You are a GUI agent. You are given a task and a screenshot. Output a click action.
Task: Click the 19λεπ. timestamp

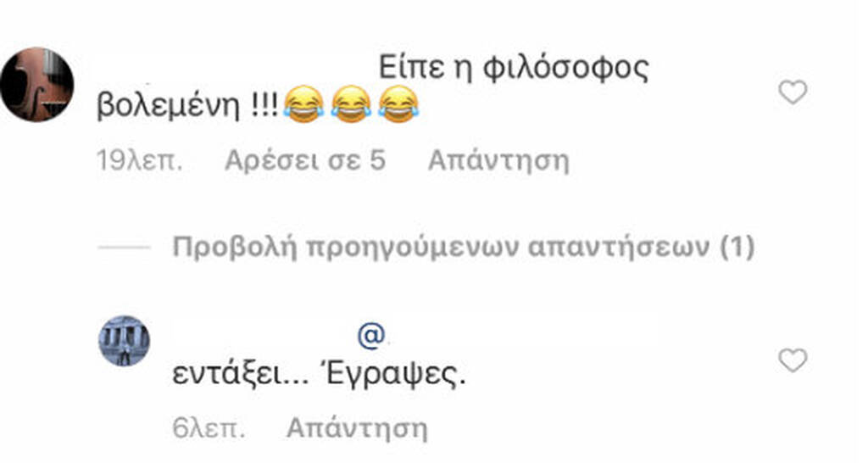(x=140, y=160)
